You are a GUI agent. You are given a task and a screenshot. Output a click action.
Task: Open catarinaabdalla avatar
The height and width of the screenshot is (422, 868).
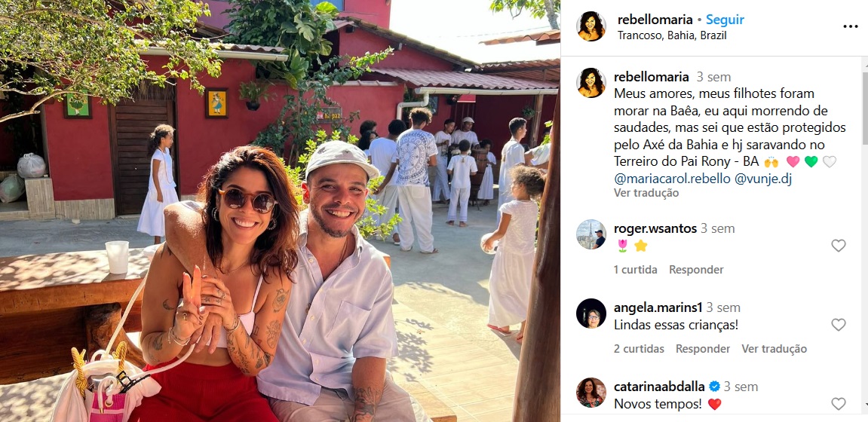click(590, 392)
